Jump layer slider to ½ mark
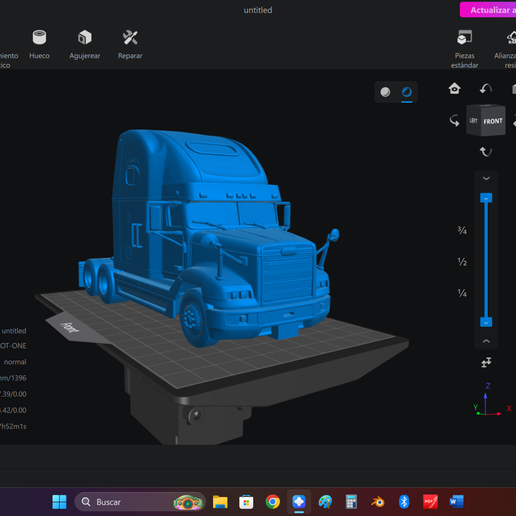 click(x=462, y=262)
